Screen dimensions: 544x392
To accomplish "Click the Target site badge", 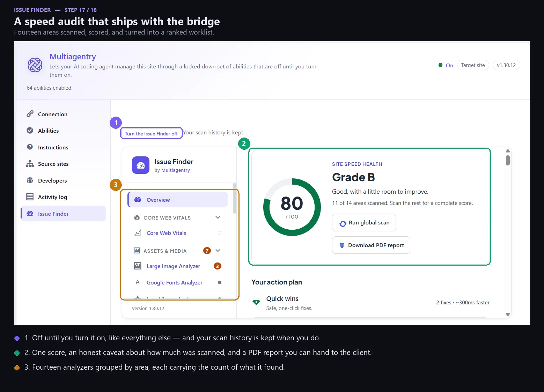I will pyautogui.click(x=473, y=65).
